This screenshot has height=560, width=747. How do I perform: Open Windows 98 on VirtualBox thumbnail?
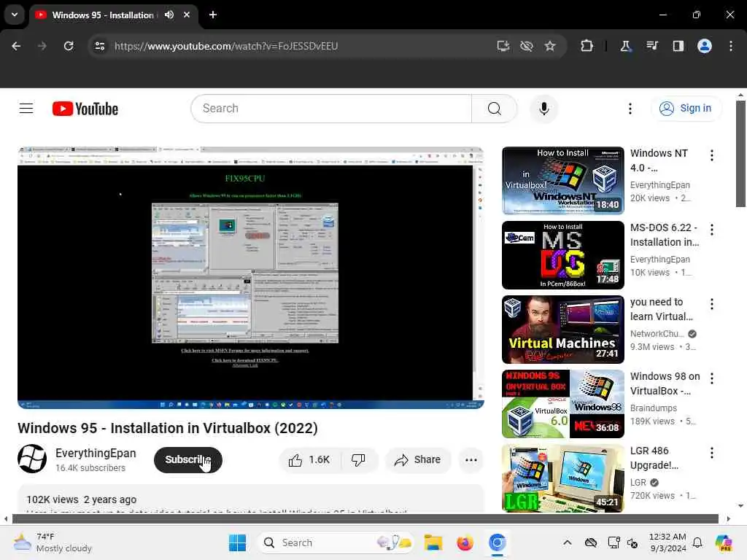(562, 404)
